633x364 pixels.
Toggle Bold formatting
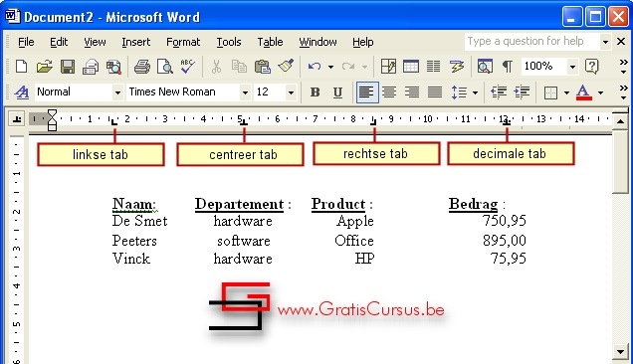[x=315, y=92]
